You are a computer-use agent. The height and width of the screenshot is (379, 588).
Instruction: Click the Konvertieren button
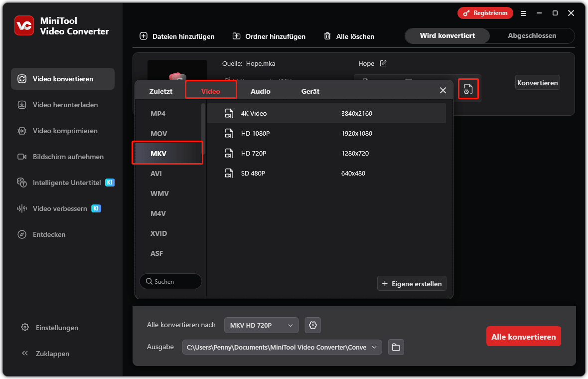(x=537, y=83)
